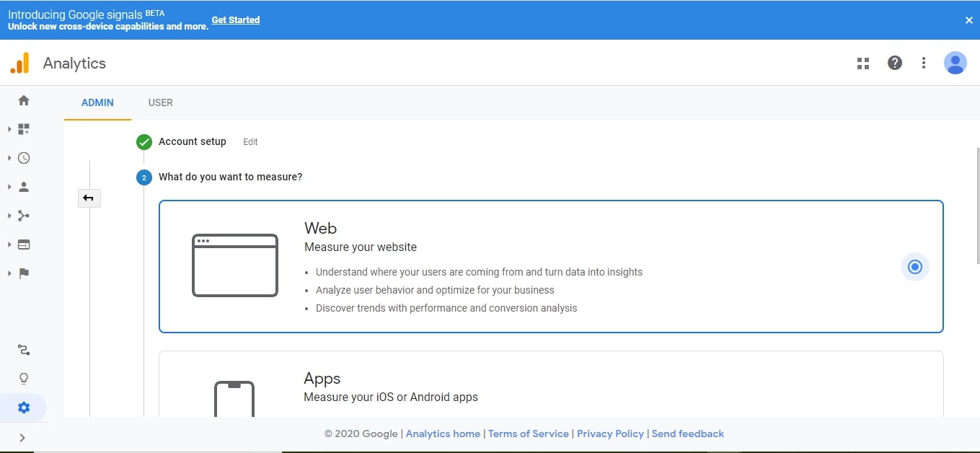Select the Conversions flag icon
Screen dimensions: 980x453
tap(23, 273)
